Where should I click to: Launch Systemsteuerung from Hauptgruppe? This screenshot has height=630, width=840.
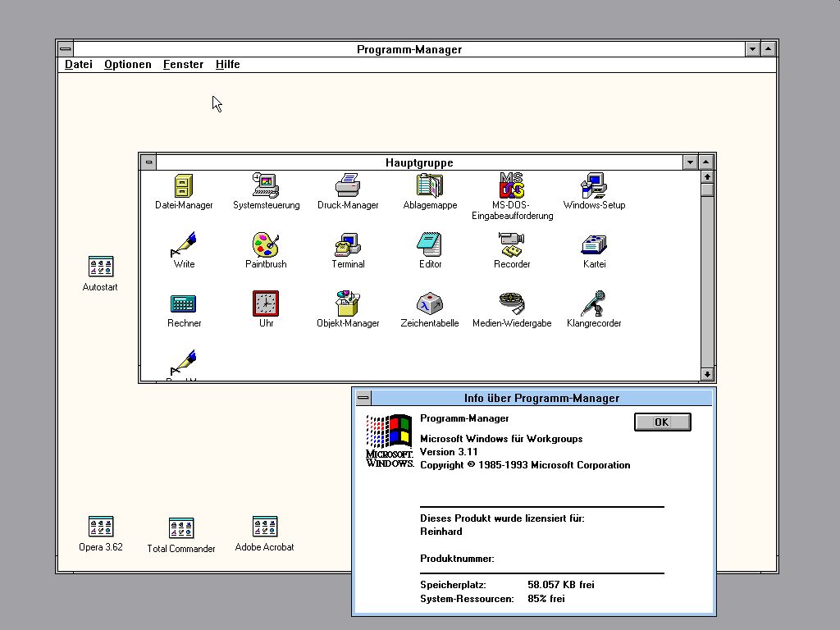(266, 186)
